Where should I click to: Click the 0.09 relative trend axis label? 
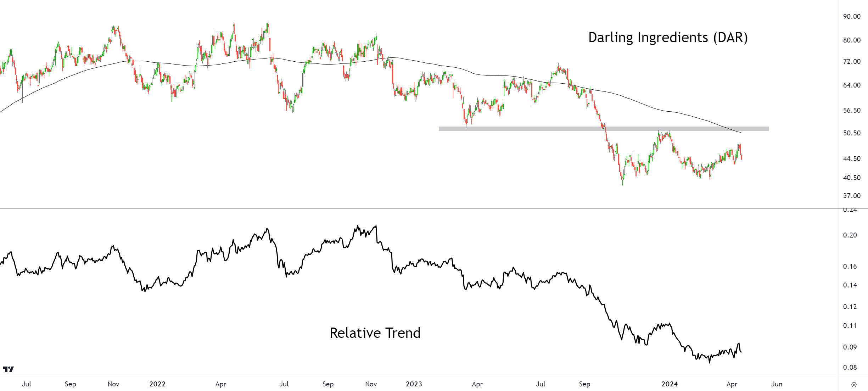pyautogui.click(x=850, y=347)
